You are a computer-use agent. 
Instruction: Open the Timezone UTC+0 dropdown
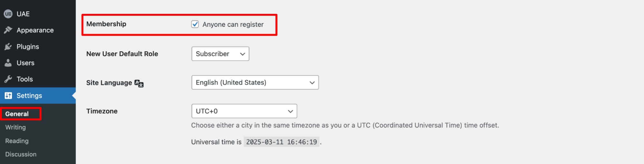[244, 111]
